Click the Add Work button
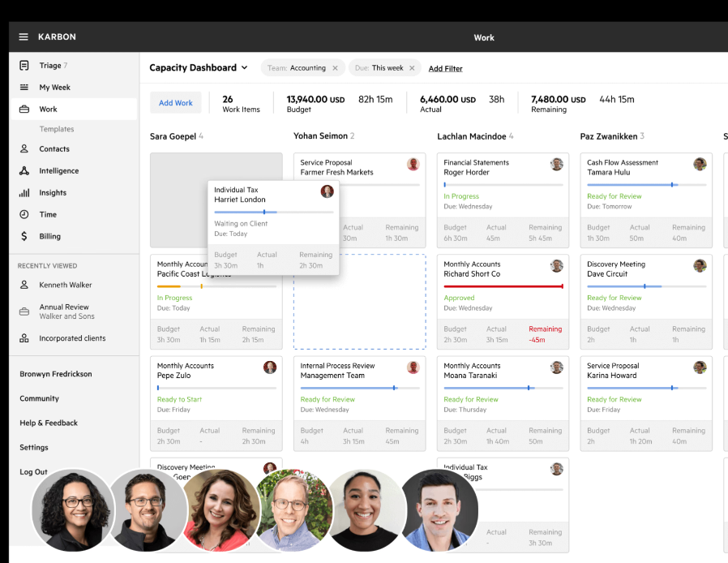Image resolution: width=728 pixels, height=563 pixels. pyautogui.click(x=176, y=103)
